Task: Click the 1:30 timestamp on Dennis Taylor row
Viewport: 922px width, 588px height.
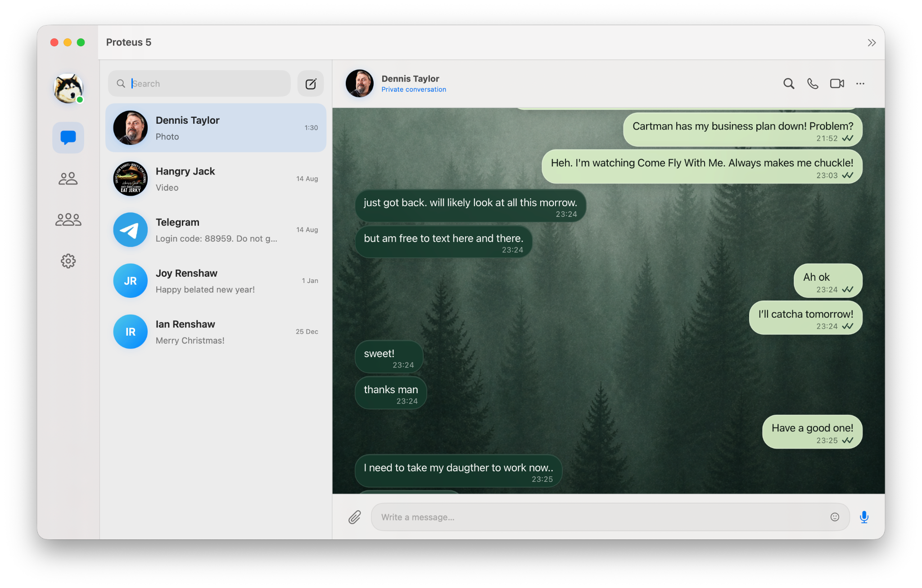Action: pos(311,128)
